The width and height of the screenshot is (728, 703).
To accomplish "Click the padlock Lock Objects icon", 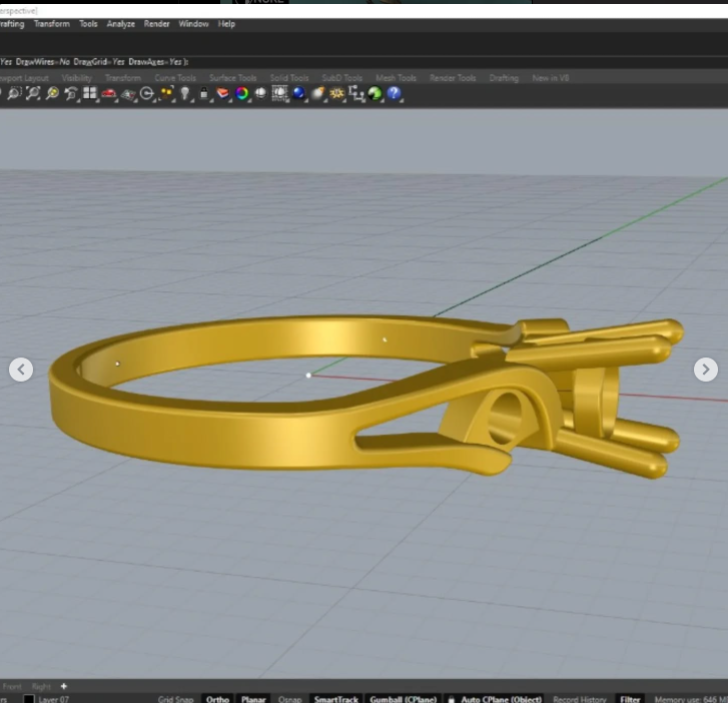I will (204, 93).
